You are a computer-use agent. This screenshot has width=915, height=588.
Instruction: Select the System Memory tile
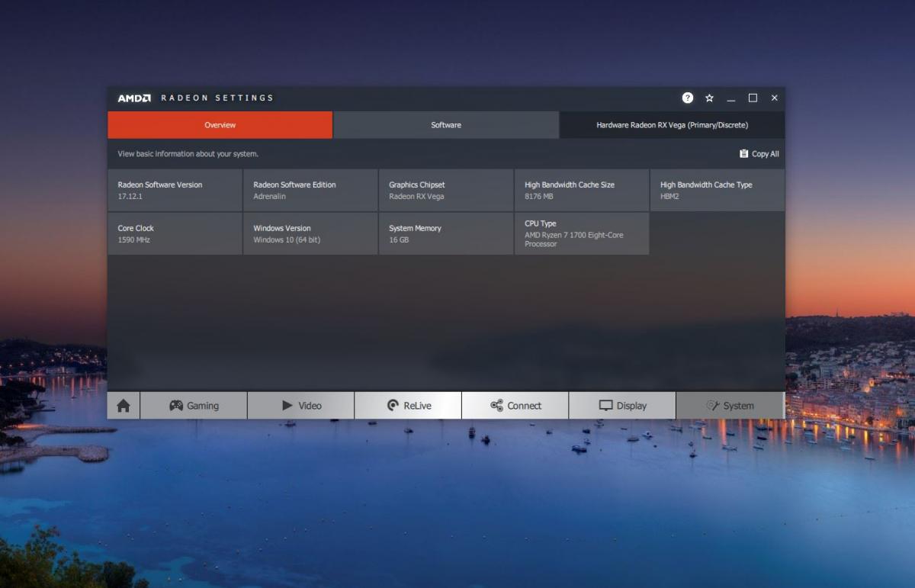click(x=446, y=233)
